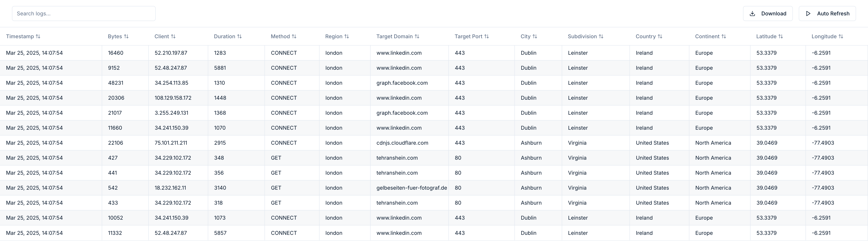
Task: Click client IP 108.129.158.172 row
Action: 173,98
